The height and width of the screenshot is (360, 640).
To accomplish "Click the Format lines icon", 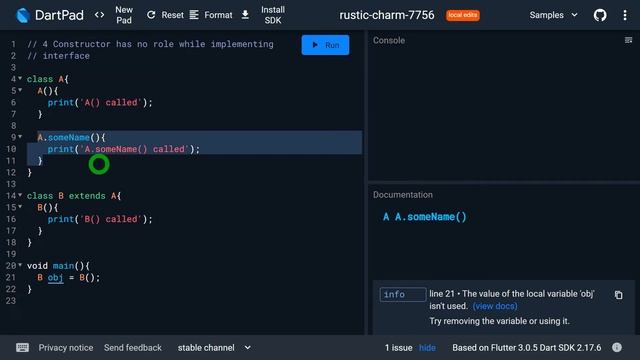I will click(194, 15).
